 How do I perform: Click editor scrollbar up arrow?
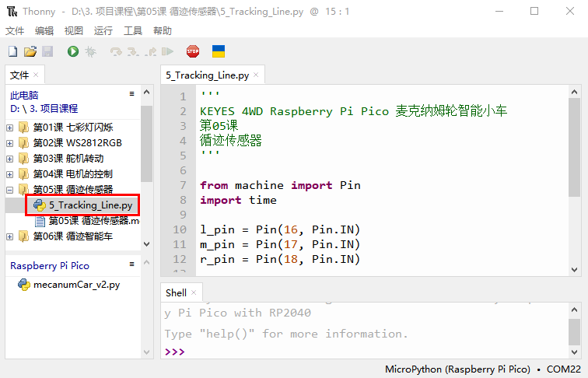[574, 92]
